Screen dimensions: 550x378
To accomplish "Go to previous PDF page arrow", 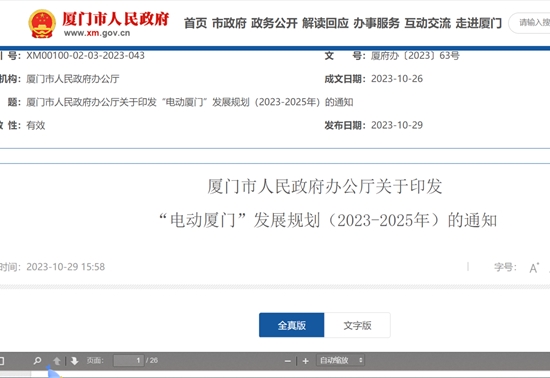I will click(x=56, y=360).
